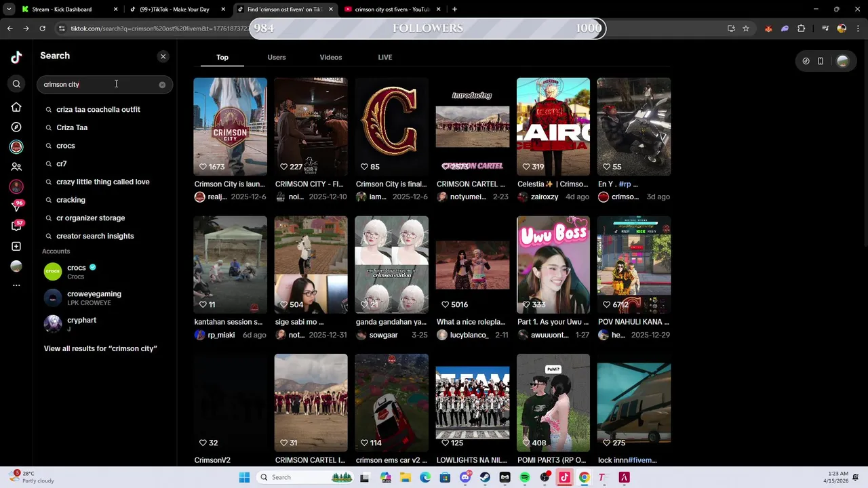The image size is (868, 488).
Task: Open CRIMSON CARTEL video with 2573 likes
Action: click(472, 127)
